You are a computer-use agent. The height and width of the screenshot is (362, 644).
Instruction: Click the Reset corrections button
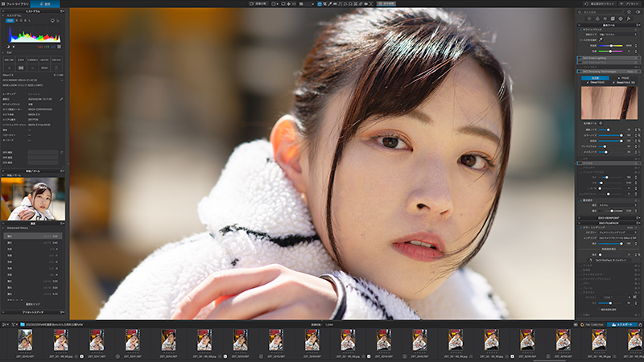(x=601, y=4)
